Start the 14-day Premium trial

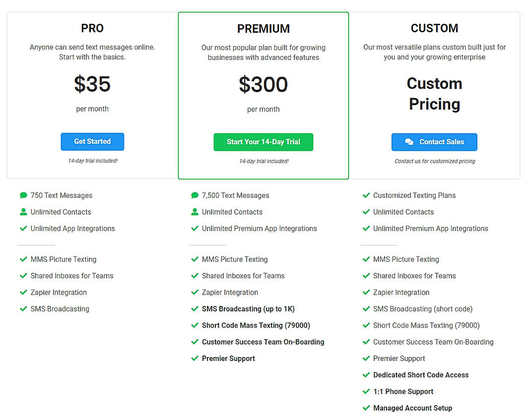(263, 142)
